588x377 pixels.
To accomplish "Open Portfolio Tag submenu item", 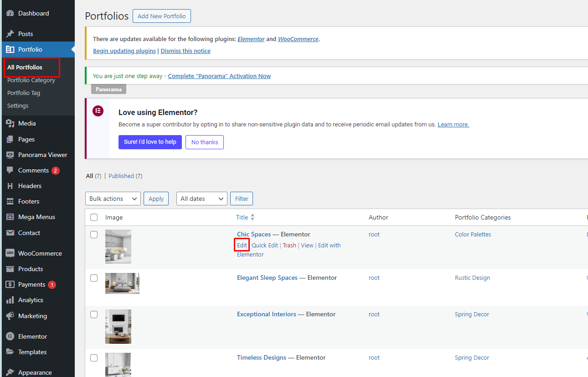I will tap(24, 93).
